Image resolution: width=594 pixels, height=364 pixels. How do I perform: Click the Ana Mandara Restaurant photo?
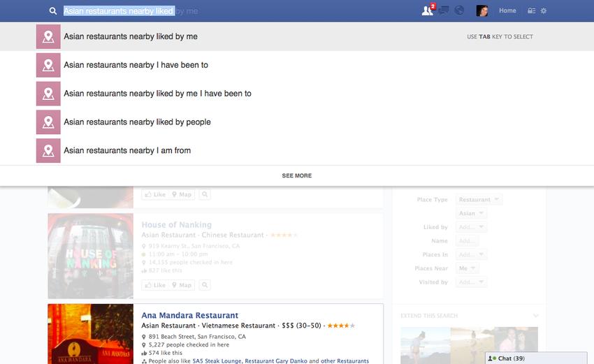coord(91,334)
